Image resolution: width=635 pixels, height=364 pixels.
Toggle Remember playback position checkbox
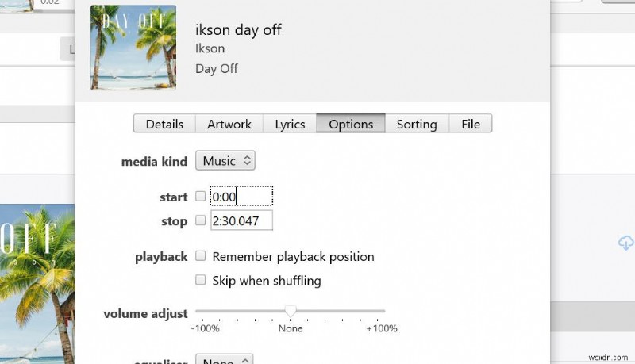201,256
